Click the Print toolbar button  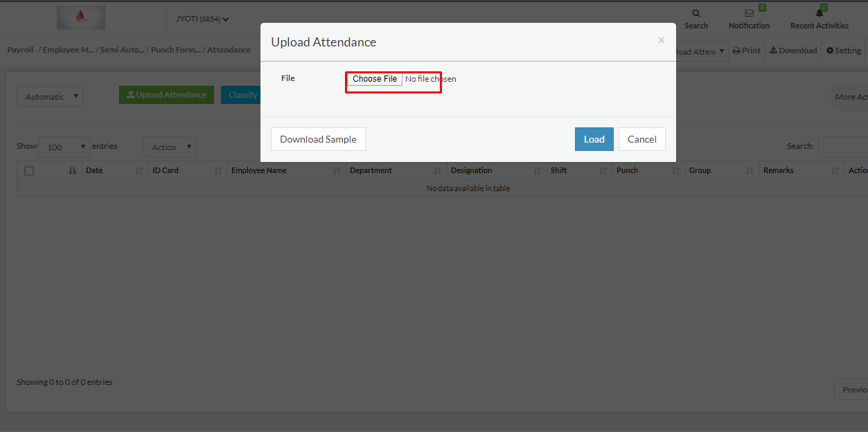pyautogui.click(x=747, y=51)
